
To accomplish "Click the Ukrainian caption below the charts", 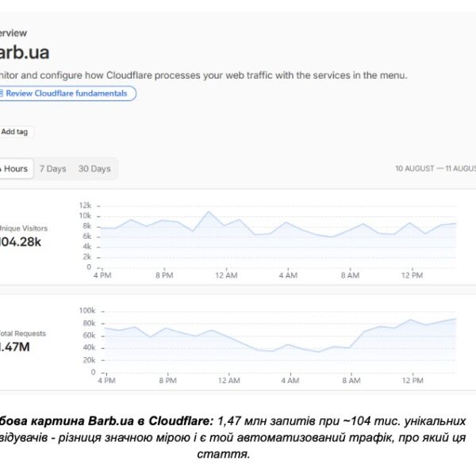I will (232, 437).
